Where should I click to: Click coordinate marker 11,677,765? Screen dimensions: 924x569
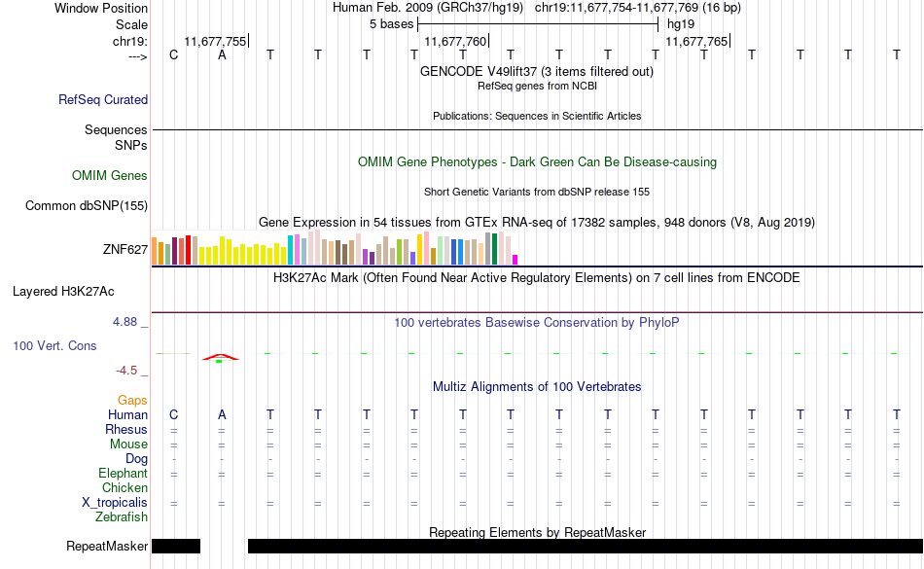coord(696,41)
